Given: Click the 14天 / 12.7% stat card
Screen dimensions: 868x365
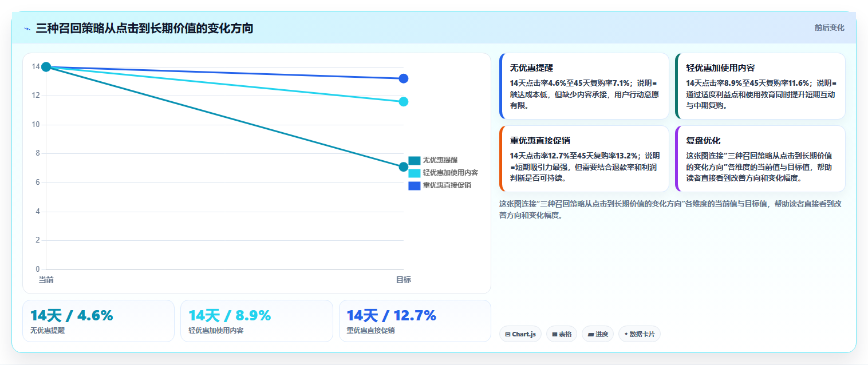Looking at the screenshot, I should 415,321.
